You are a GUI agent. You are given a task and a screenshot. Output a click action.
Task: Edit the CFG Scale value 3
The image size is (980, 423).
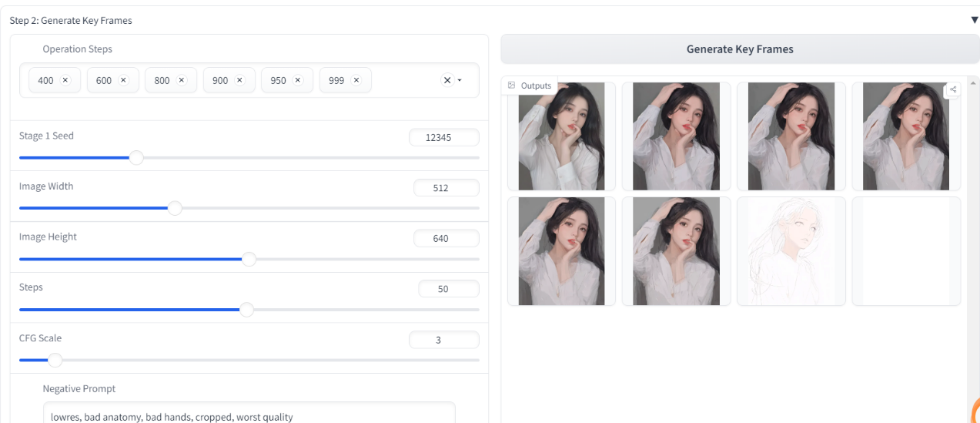(x=443, y=340)
